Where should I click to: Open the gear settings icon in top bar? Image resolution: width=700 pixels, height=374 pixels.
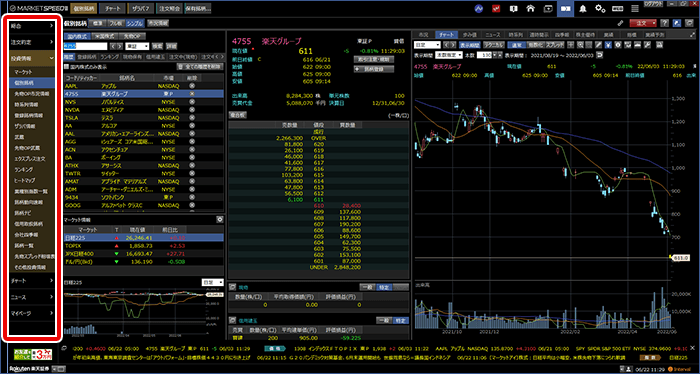tap(600, 8)
